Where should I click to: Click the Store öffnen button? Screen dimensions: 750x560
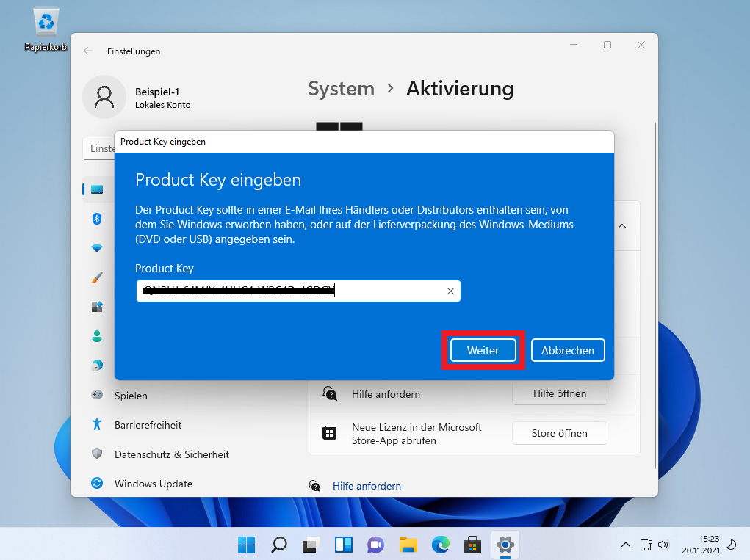(x=559, y=433)
